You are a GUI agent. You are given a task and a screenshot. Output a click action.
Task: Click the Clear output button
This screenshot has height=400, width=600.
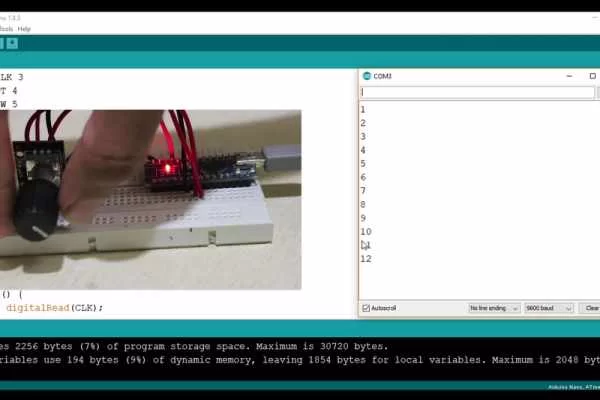pos(590,308)
